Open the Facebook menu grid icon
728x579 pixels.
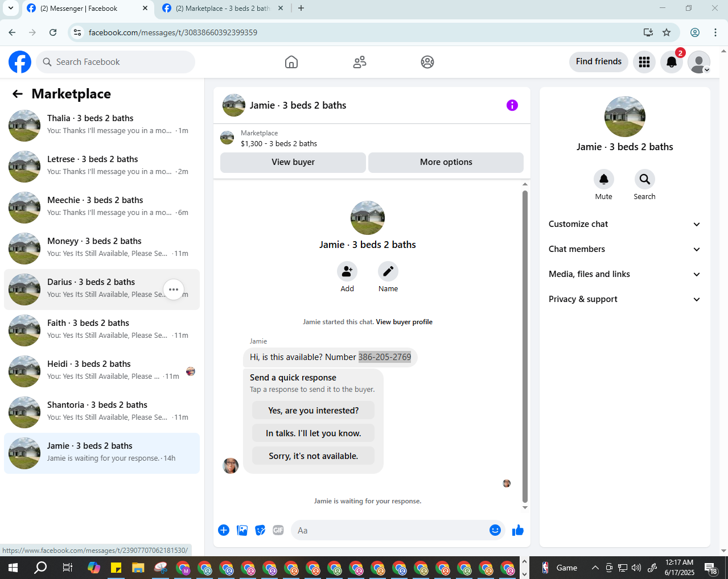coord(644,62)
